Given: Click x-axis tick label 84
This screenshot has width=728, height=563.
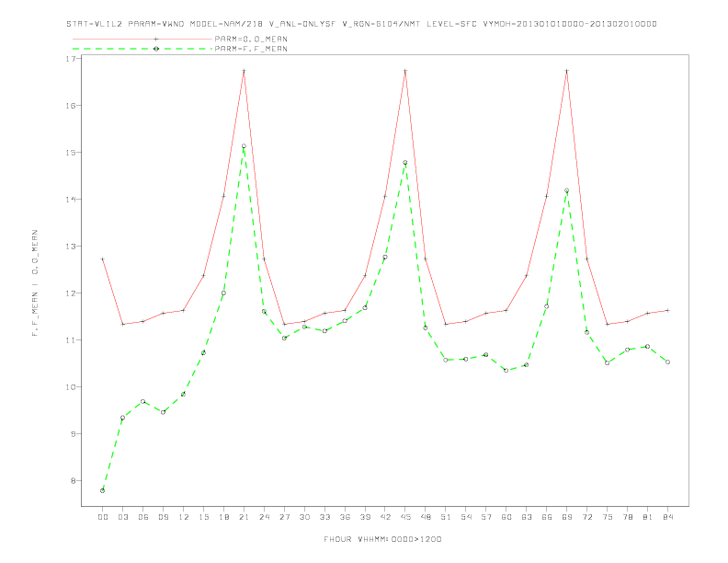Looking at the screenshot, I should pos(668,517).
